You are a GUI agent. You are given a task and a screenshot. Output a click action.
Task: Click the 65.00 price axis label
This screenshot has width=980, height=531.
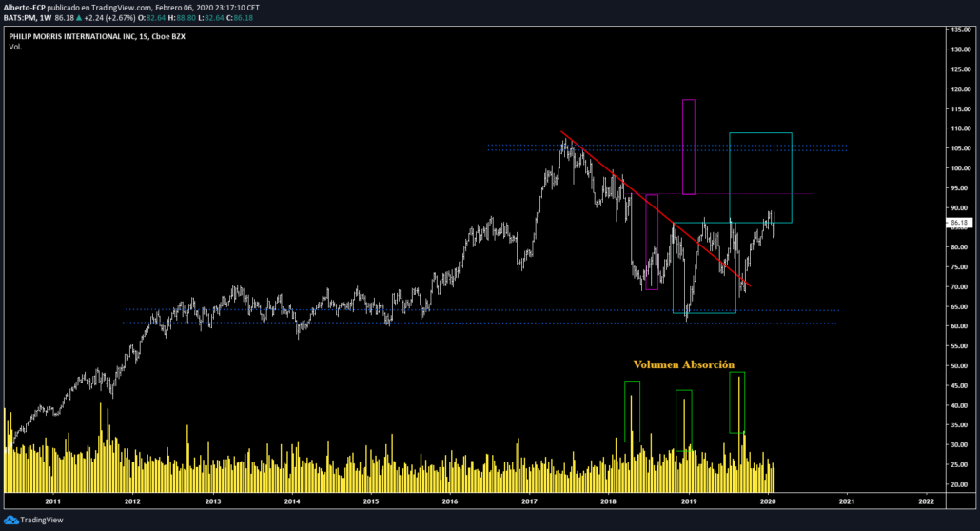click(x=961, y=307)
